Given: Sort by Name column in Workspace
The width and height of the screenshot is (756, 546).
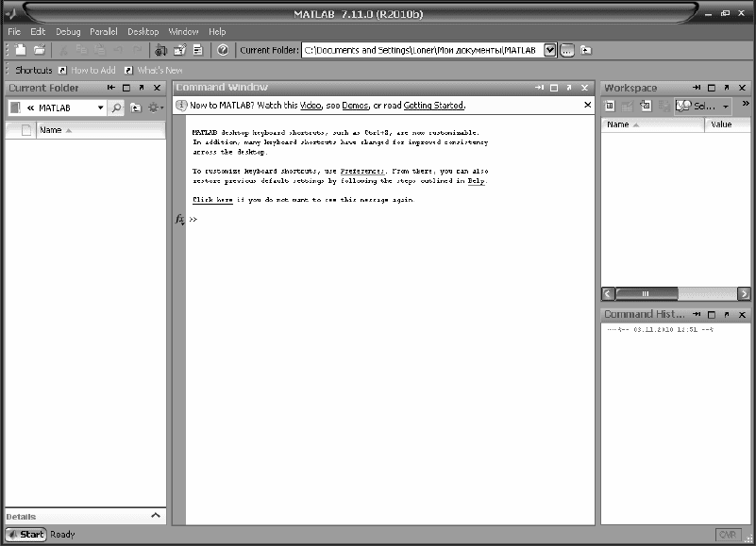Looking at the screenshot, I should (652, 124).
